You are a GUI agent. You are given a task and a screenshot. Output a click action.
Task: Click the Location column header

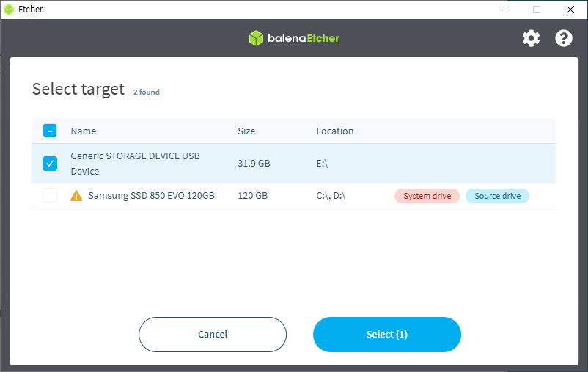pyautogui.click(x=335, y=131)
